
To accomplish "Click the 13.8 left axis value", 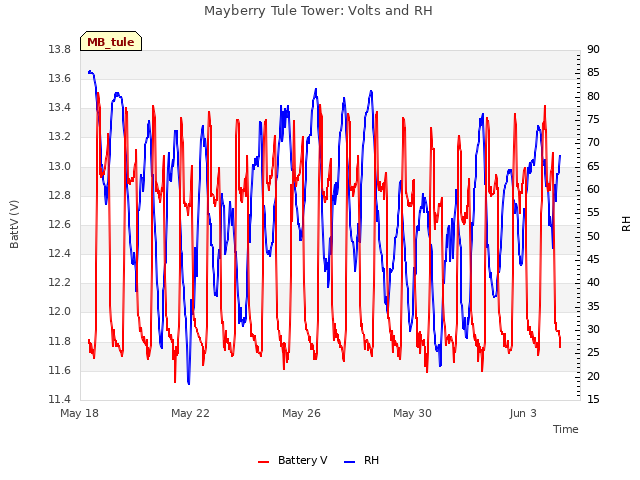I will (x=60, y=49).
